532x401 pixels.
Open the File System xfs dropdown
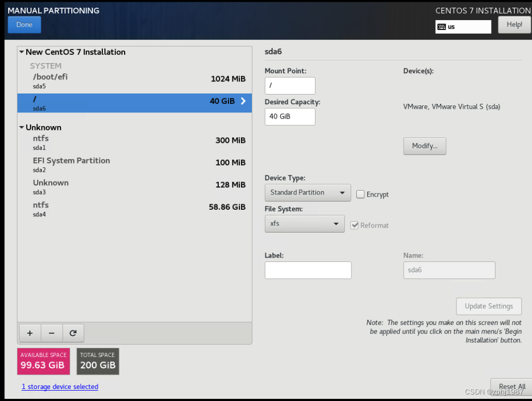click(305, 224)
